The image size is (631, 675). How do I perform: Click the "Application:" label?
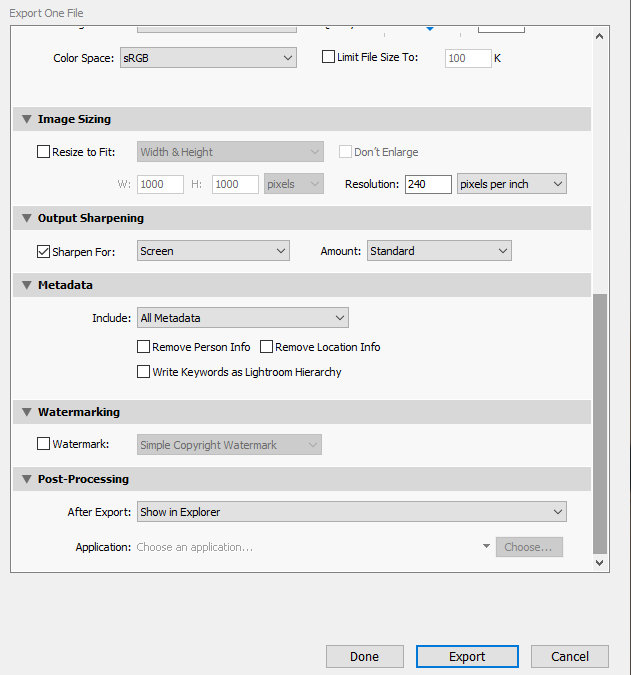click(x=103, y=547)
